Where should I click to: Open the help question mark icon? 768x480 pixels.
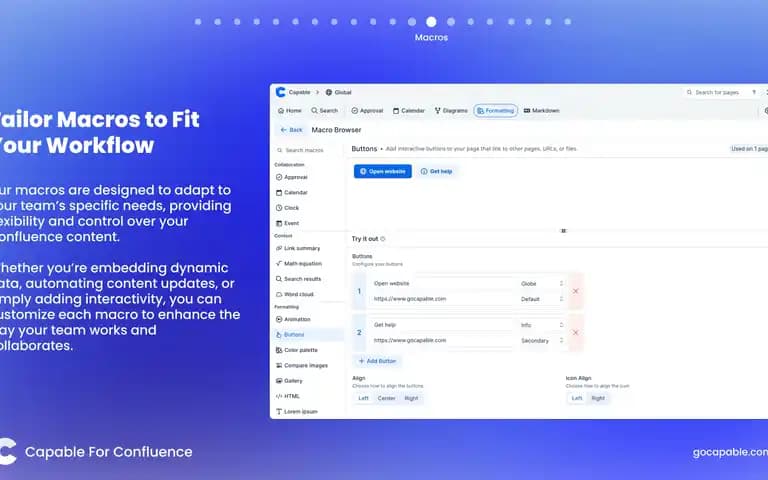754,92
